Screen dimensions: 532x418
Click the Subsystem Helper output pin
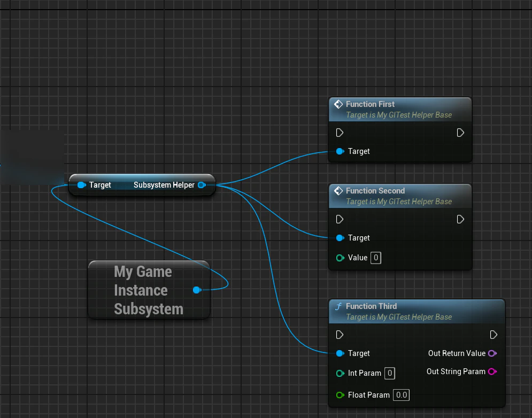click(202, 185)
